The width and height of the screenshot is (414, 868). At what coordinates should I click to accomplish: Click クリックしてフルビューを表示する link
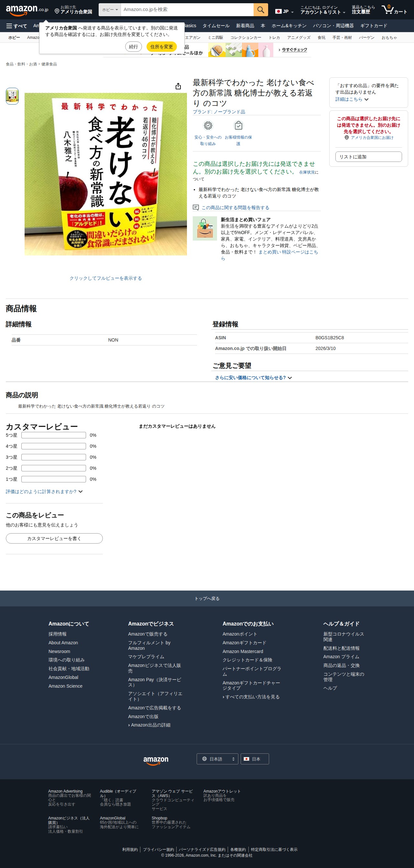point(106,278)
